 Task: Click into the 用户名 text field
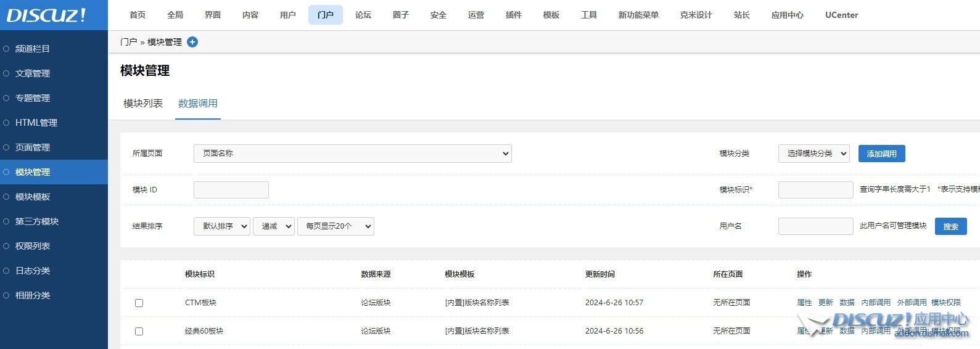[x=815, y=226]
